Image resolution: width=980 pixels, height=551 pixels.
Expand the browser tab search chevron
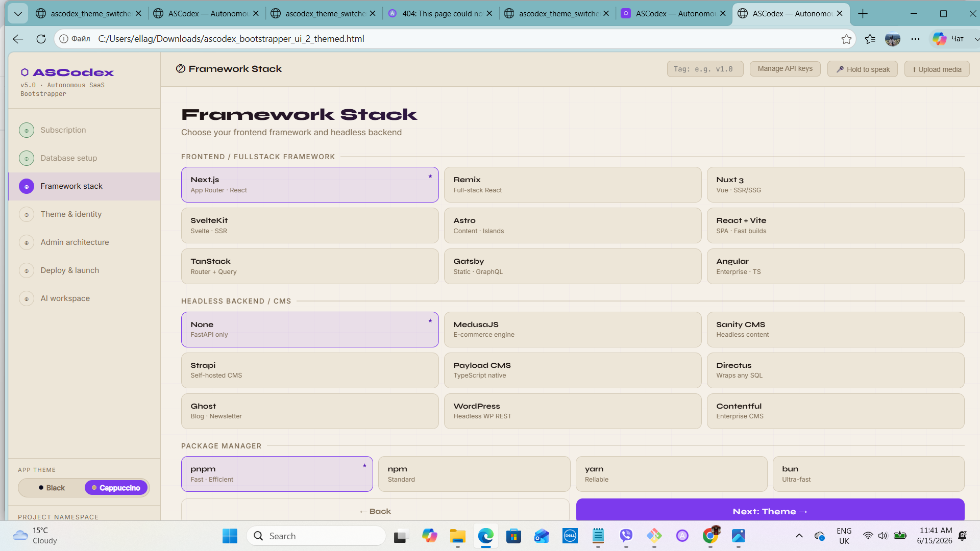point(18,14)
